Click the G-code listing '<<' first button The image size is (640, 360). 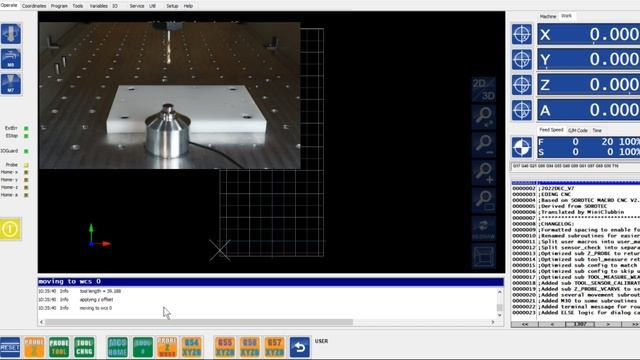coord(524,324)
